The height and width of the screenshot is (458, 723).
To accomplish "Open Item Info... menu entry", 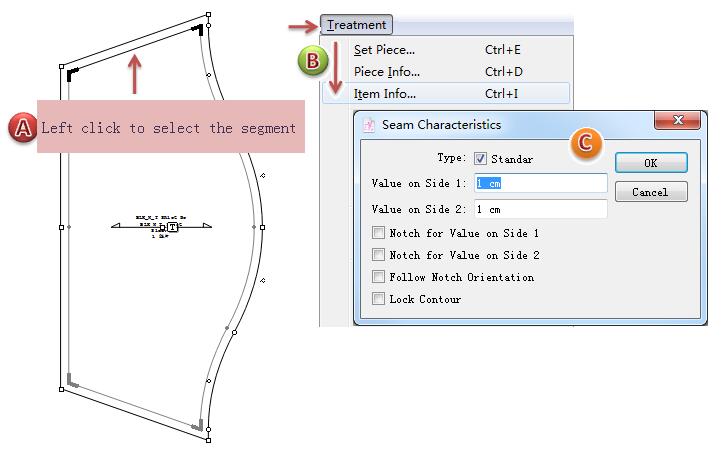I will [x=385, y=94].
